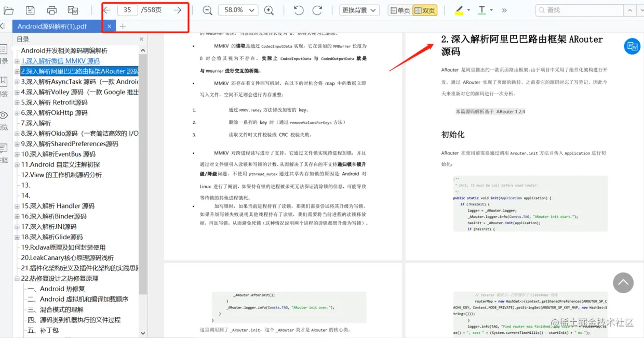
Task: Click the blue floating PDF-to-Word circle button
Action: click(632, 46)
